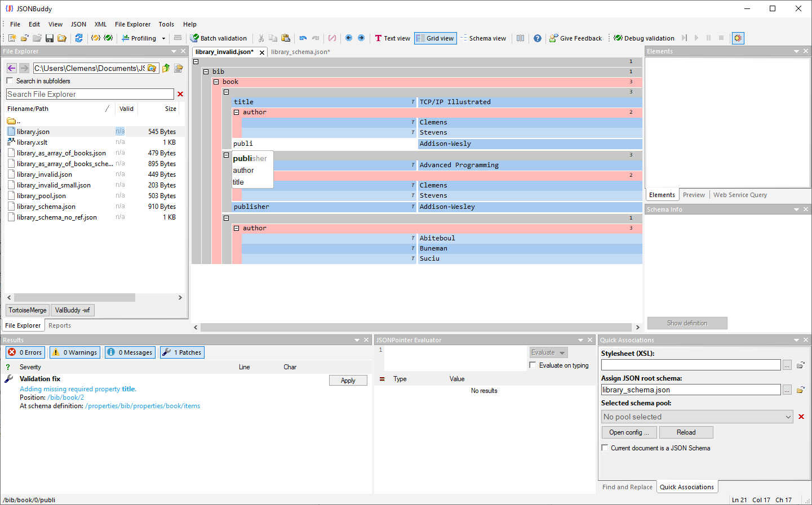Click open-folder icon beside root schema field

tap(800, 390)
